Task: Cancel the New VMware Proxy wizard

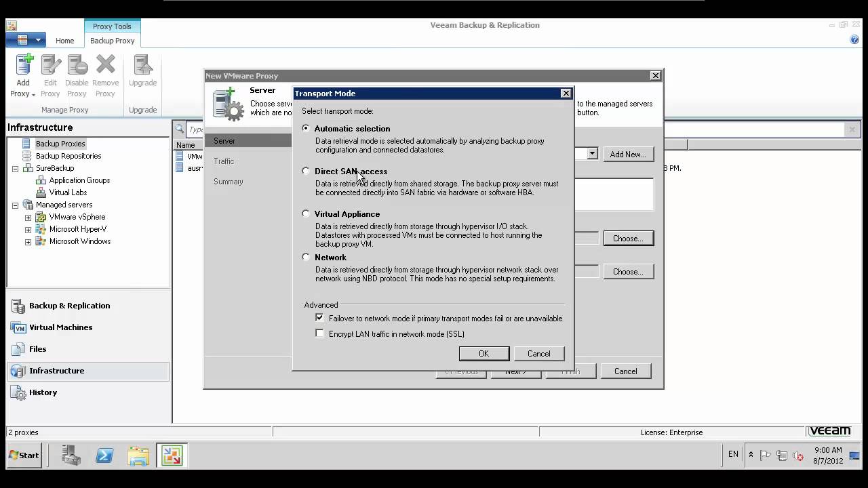Action: [x=625, y=371]
